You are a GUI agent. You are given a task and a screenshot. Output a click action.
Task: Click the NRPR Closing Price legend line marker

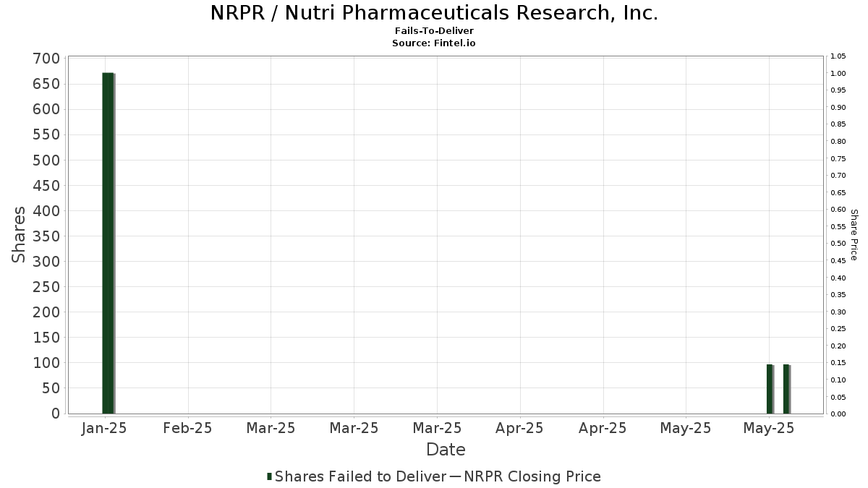(x=455, y=476)
